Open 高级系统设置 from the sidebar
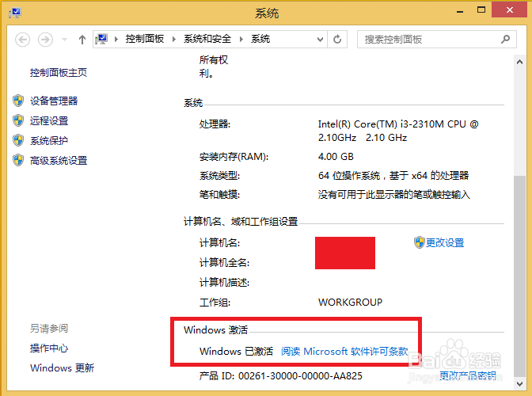This screenshot has width=532, height=396. [x=59, y=161]
